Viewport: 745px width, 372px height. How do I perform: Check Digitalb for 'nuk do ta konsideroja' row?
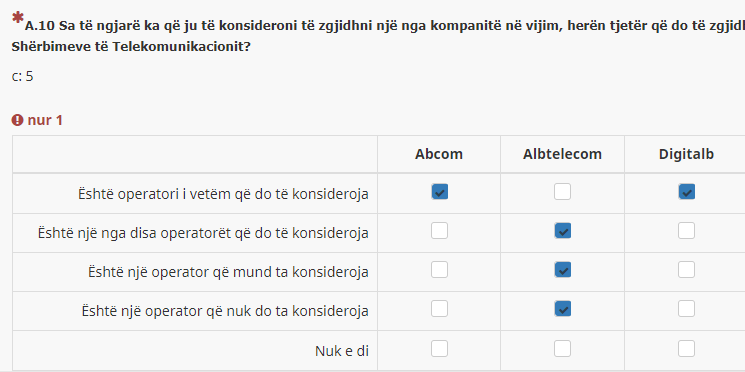pyautogui.click(x=687, y=309)
